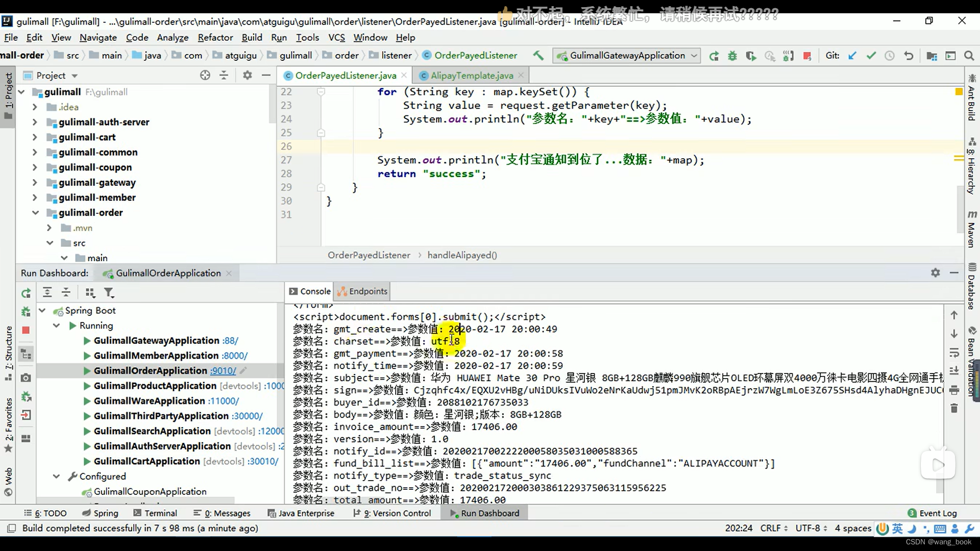Viewport: 980px width, 551px height.
Task: Click Run with Coverage icon
Action: [751, 56]
